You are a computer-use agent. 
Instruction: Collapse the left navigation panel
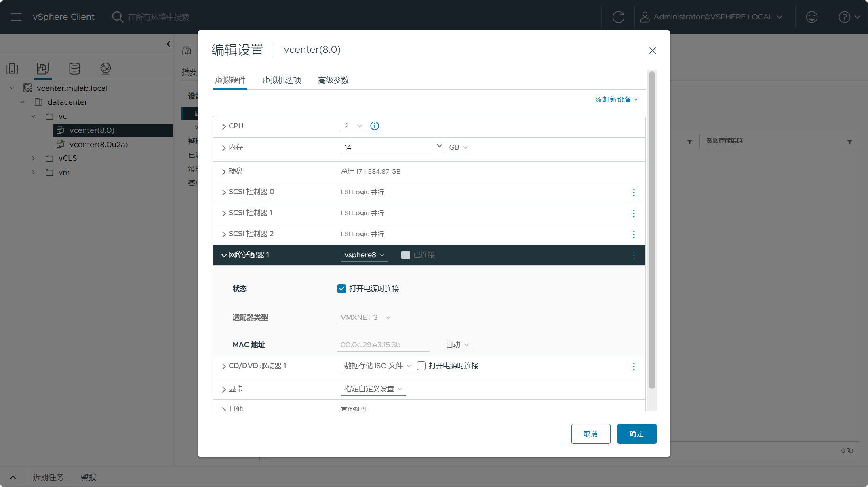[169, 44]
